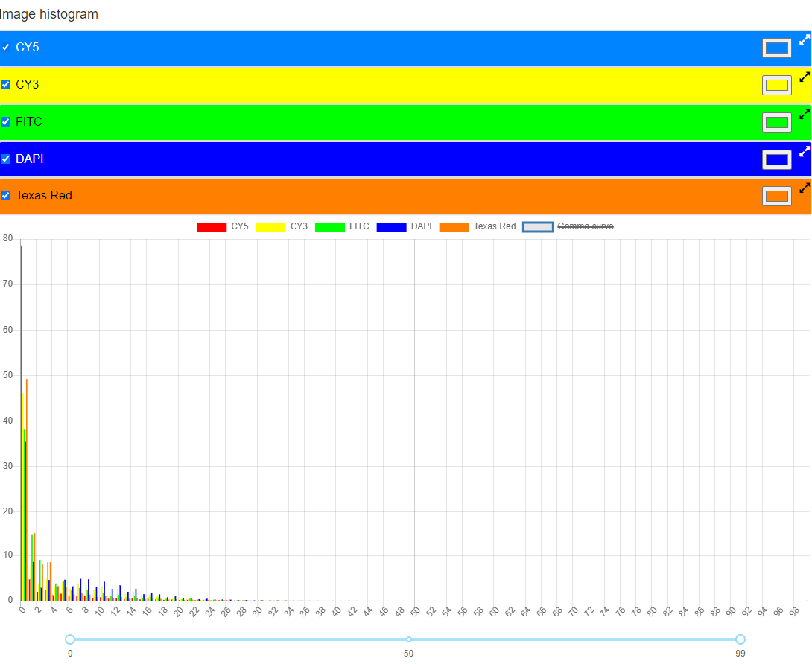812x664 pixels.
Task: Toggle the Texas Red channel checkbox
Action: pos(6,196)
